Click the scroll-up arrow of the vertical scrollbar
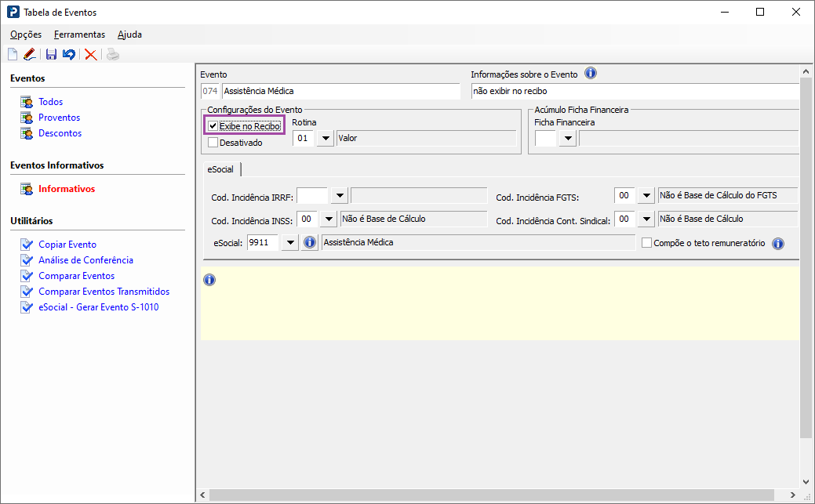Screen dimensions: 815x504 point(806,71)
